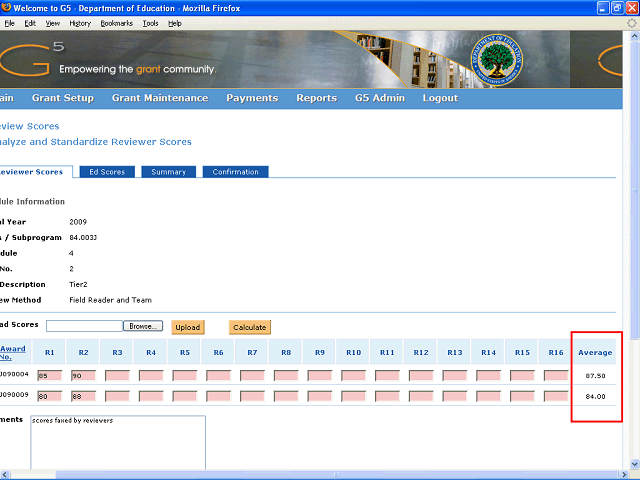
Task: Click the Browse... button
Action: click(x=143, y=326)
